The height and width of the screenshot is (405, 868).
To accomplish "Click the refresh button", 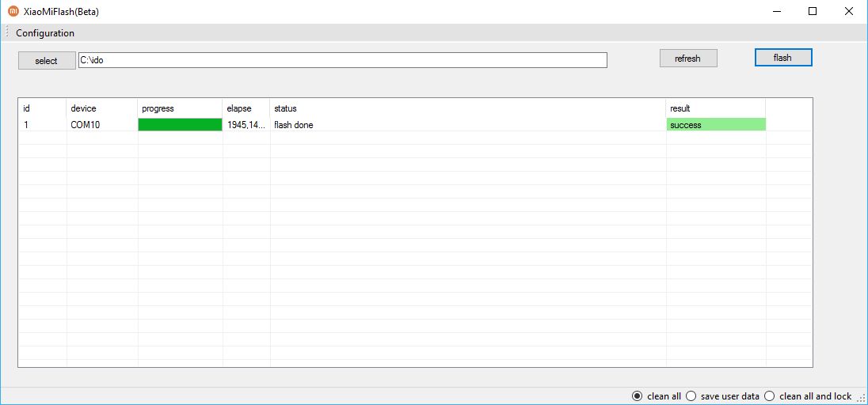I will [688, 58].
